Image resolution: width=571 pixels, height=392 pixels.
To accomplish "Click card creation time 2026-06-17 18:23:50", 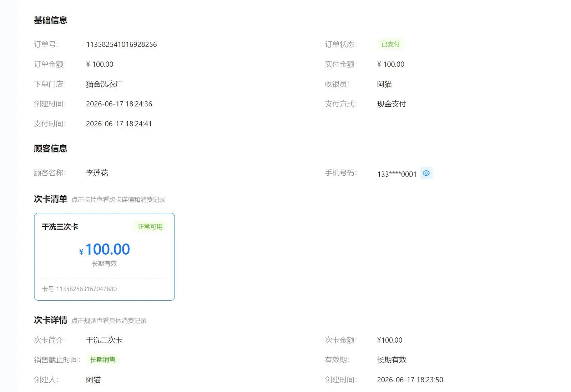I will click(x=410, y=380).
